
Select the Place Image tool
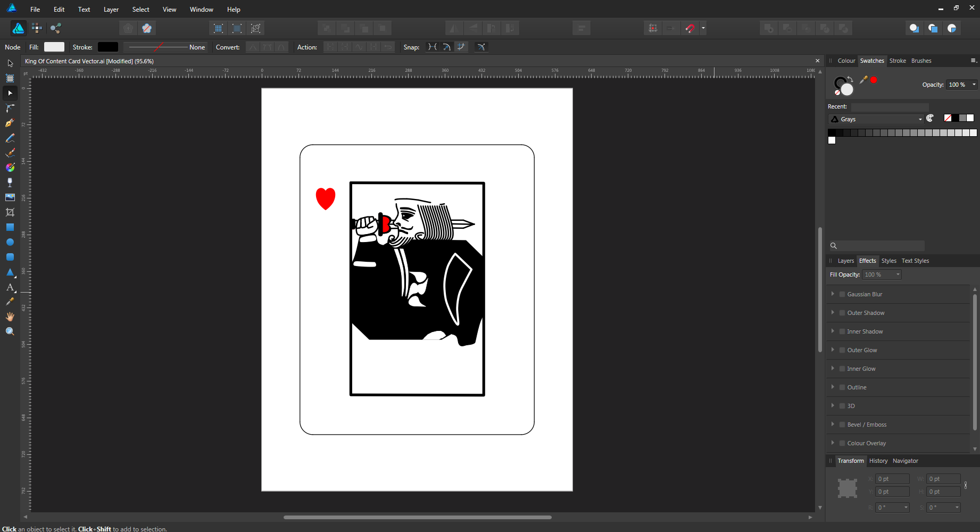[10, 197]
